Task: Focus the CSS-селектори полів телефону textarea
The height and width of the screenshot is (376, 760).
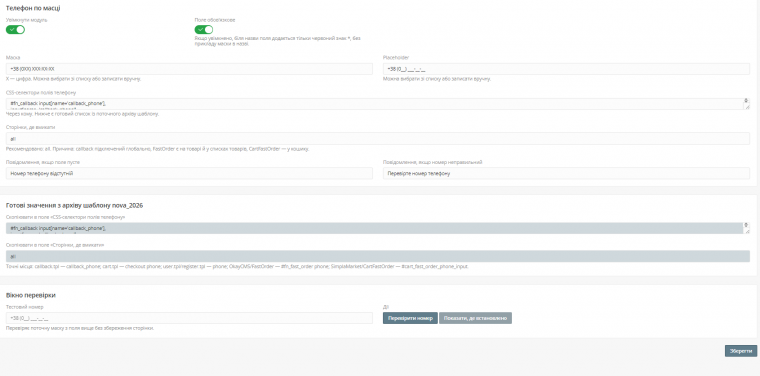Action: (x=378, y=104)
